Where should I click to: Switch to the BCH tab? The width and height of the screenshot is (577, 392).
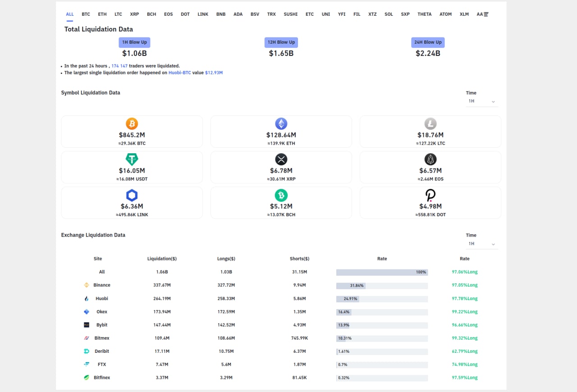(151, 14)
